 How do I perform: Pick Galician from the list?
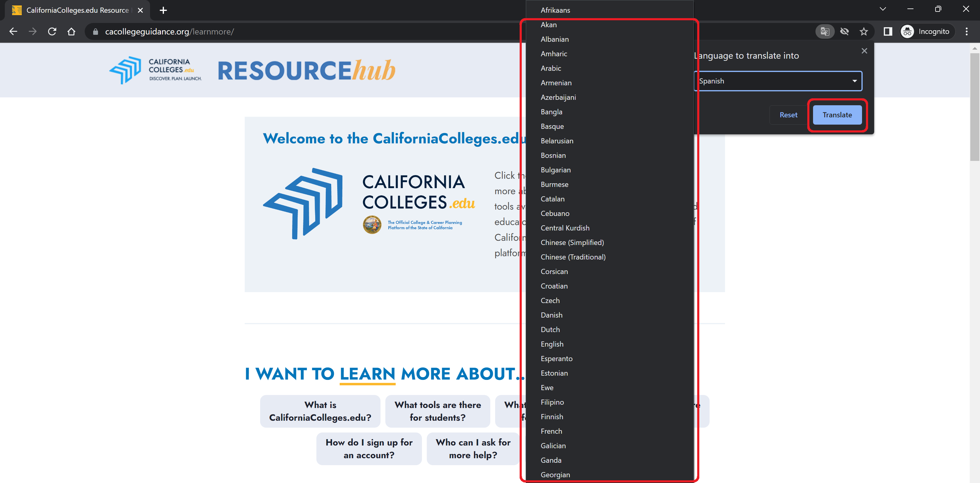tap(609, 446)
